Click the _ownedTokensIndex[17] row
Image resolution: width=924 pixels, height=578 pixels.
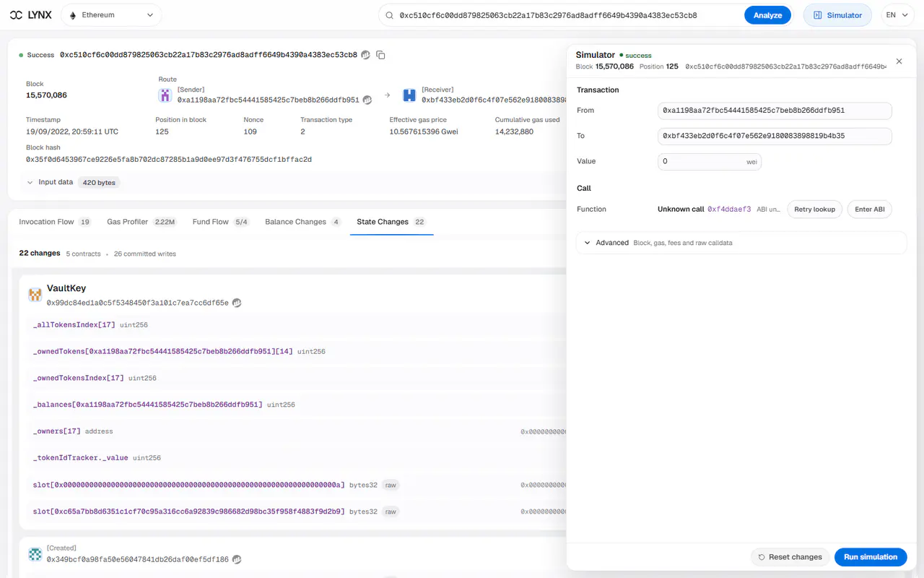[x=297, y=378]
